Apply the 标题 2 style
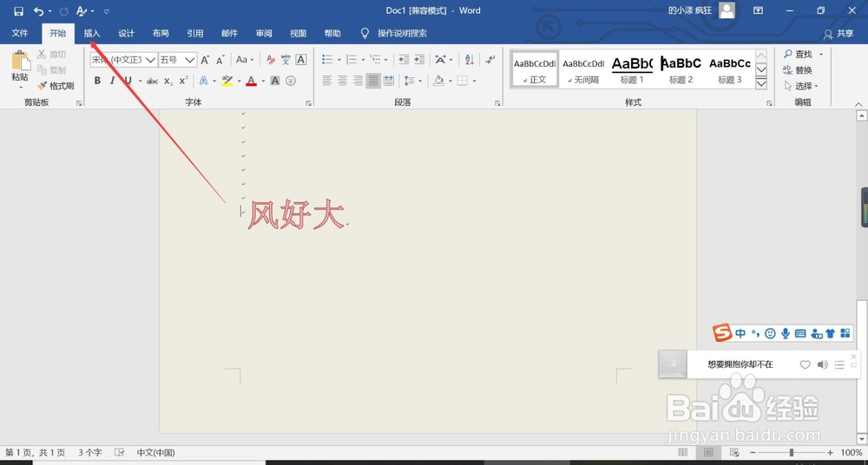The image size is (868, 465). pos(681,69)
